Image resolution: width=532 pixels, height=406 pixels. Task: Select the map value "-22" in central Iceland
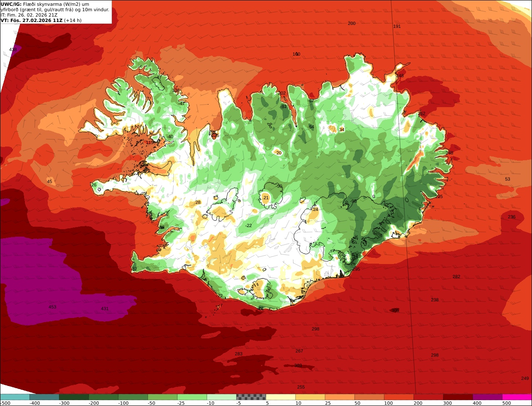[x=249, y=226]
